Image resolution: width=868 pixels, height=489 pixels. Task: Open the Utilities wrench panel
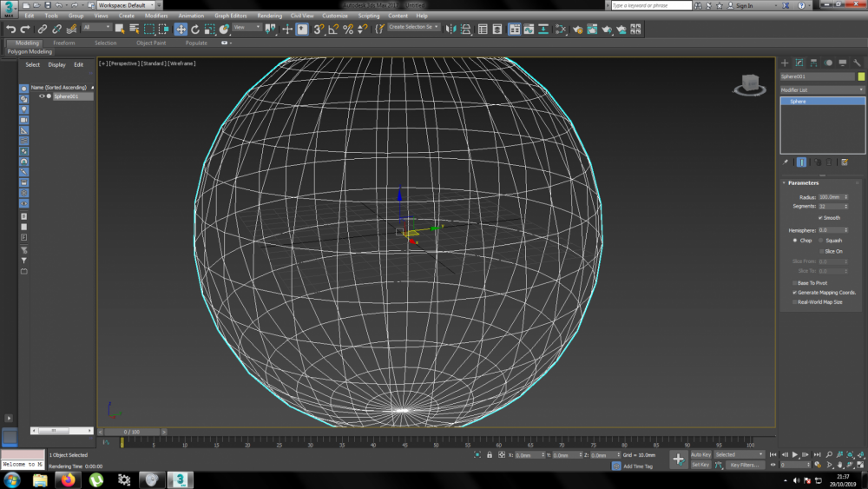858,63
